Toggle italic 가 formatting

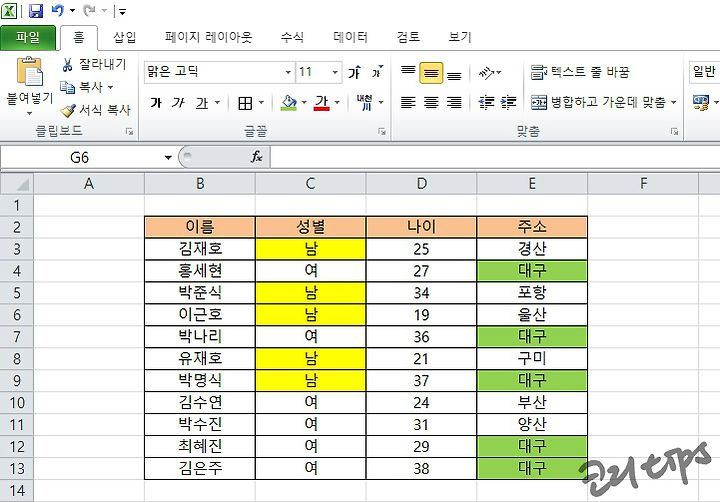[x=178, y=102]
